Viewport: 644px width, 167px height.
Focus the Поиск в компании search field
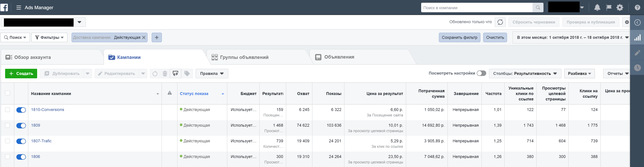pos(477,7)
